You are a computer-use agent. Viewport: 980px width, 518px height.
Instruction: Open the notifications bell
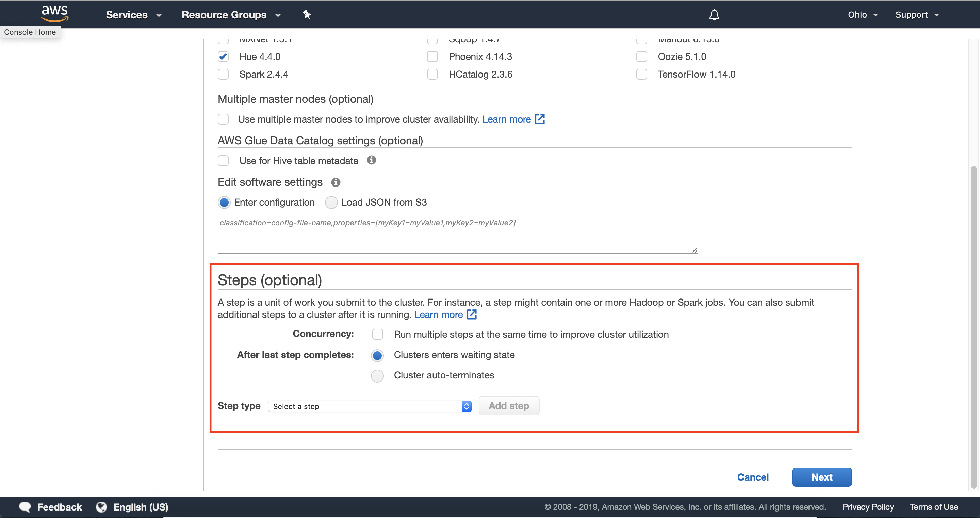pos(714,14)
